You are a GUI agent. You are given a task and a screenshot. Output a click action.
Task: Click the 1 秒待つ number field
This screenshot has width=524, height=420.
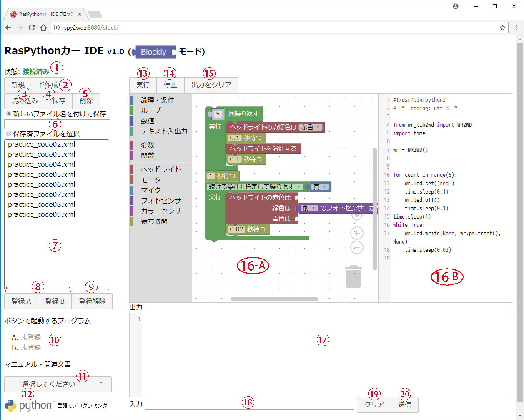click(x=211, y=176)
